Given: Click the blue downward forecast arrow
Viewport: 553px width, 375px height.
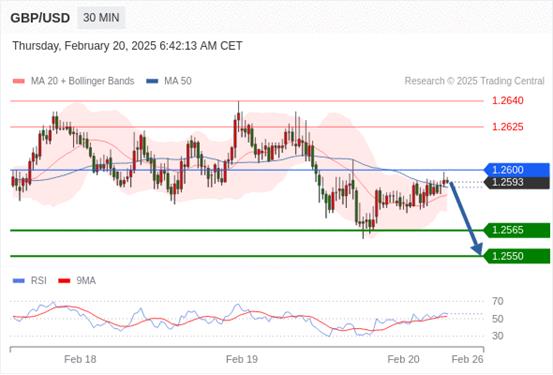Looking at the screenshot, I should pos(465,218).
